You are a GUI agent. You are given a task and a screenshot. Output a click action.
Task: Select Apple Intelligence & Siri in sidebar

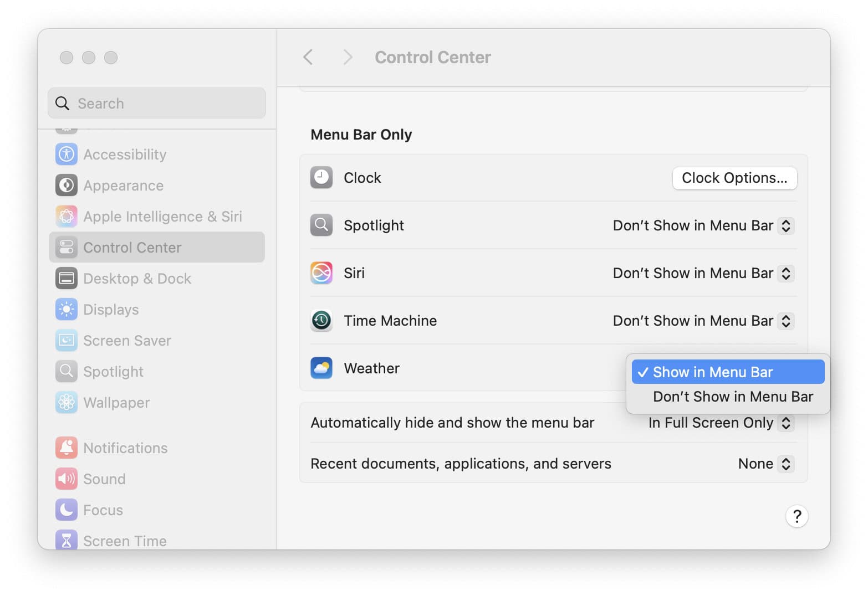[157, 217]
